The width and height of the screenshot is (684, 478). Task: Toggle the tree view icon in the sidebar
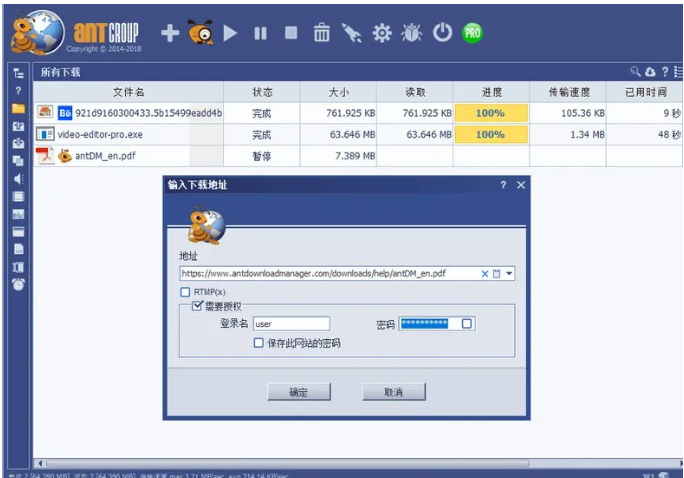pyautogui.click(x=18, y=73)
